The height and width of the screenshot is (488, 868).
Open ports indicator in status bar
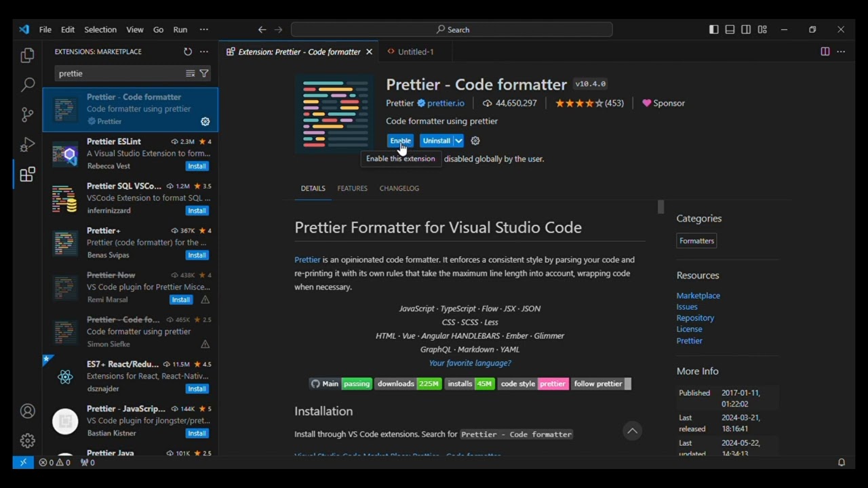pos(87,462)
